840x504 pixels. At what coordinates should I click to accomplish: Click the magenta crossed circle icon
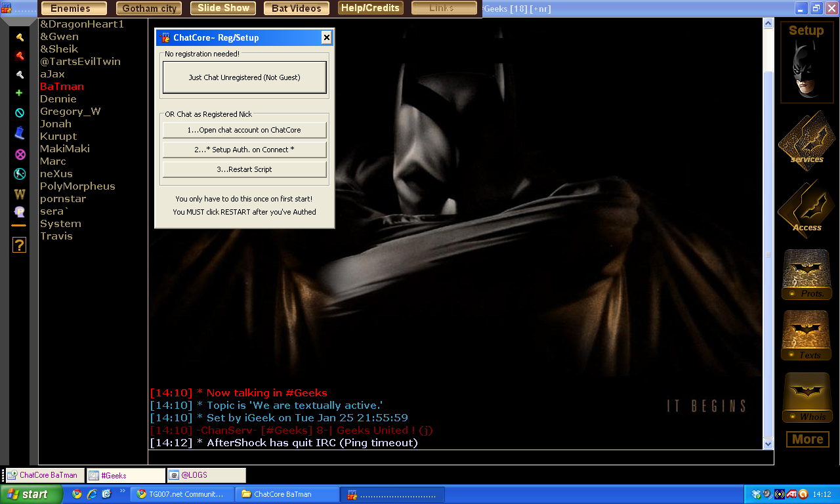(20, 155)
